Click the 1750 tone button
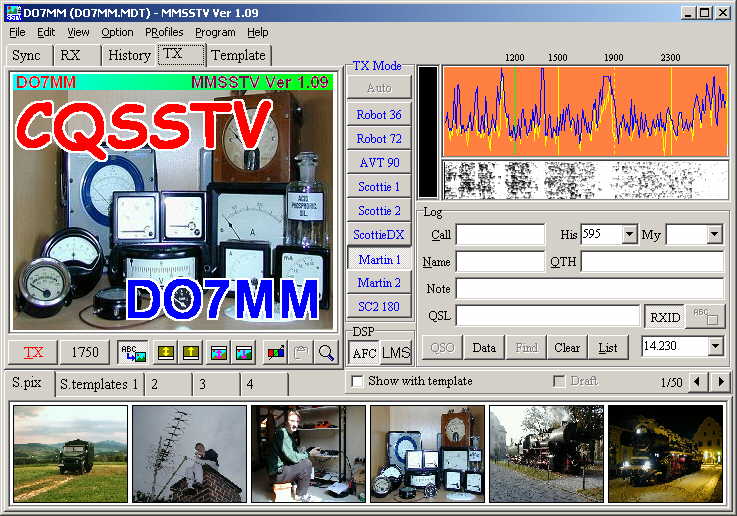The image size is (737, 516). 85,352
